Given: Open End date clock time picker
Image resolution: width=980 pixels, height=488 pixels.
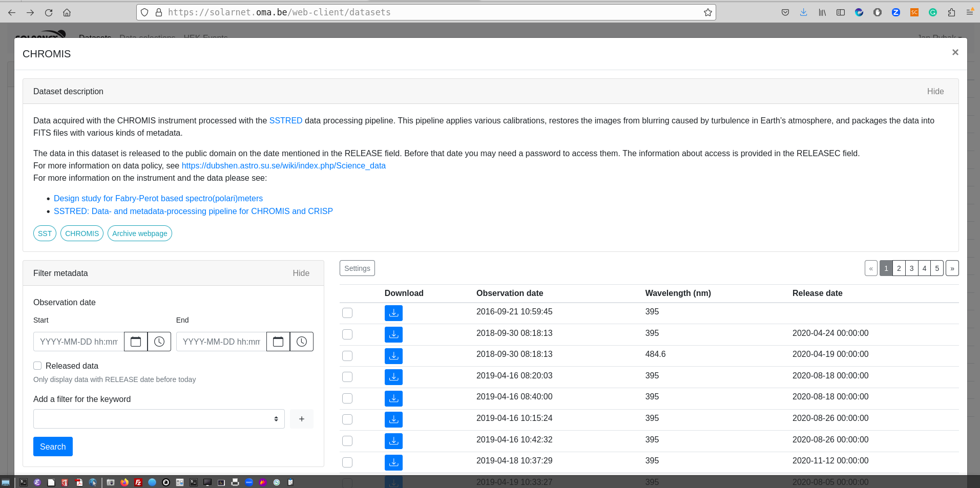Looking at the screenshot, I should tap(302, 342).
